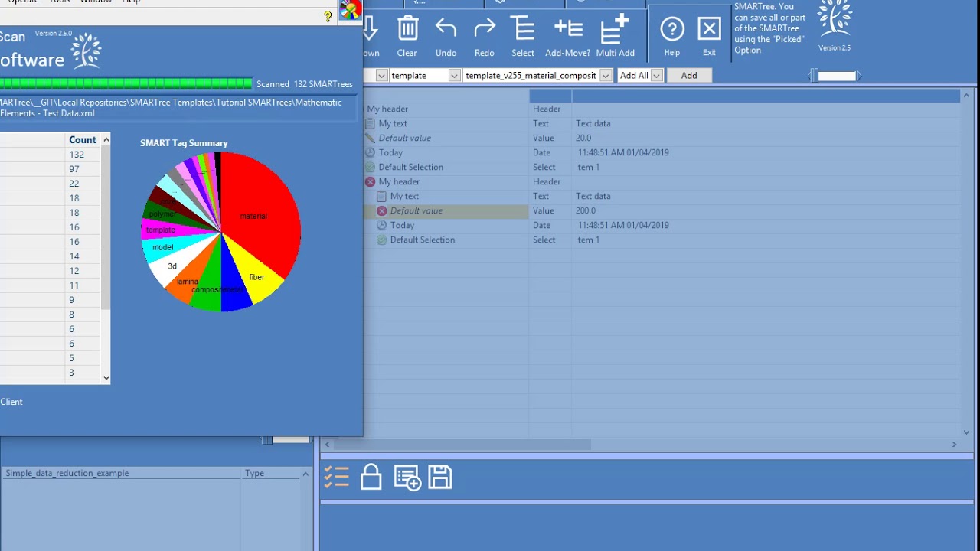The width and height of the screenshot is (980, 551).
Task: Open the template_v255_material_composit dropdown
Action: 606,75
